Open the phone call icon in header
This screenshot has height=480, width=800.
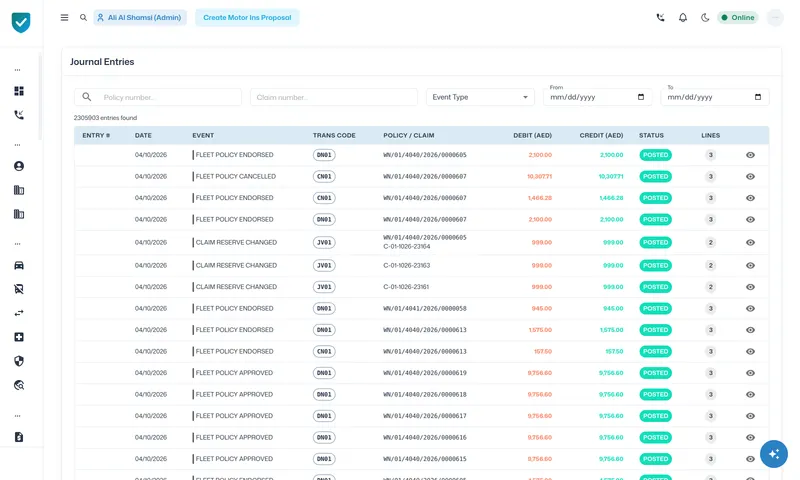click(660, 17)
